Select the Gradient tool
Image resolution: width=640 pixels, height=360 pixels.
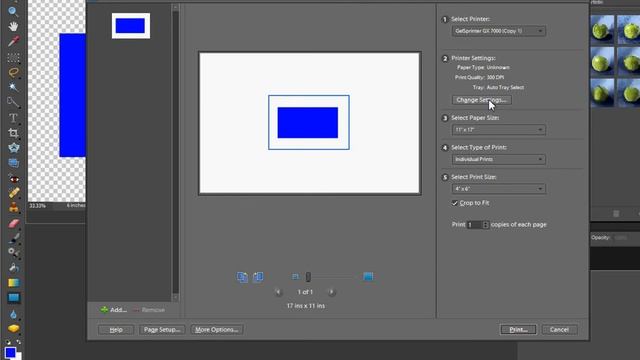13,283
